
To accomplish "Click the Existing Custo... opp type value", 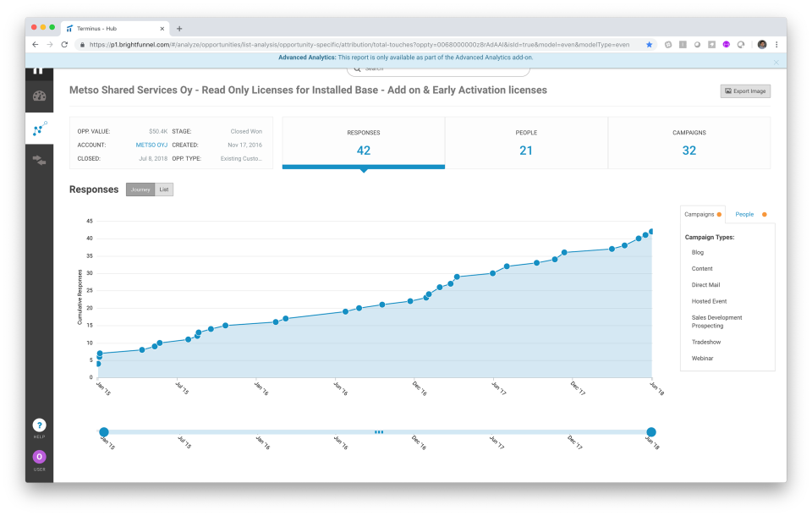I will tap(241, 158).
